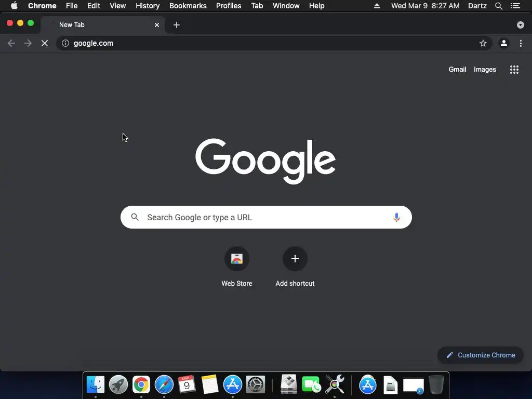Open the Help menu
The width and height of the screenshot is (532, 399).
click(316, 6)
